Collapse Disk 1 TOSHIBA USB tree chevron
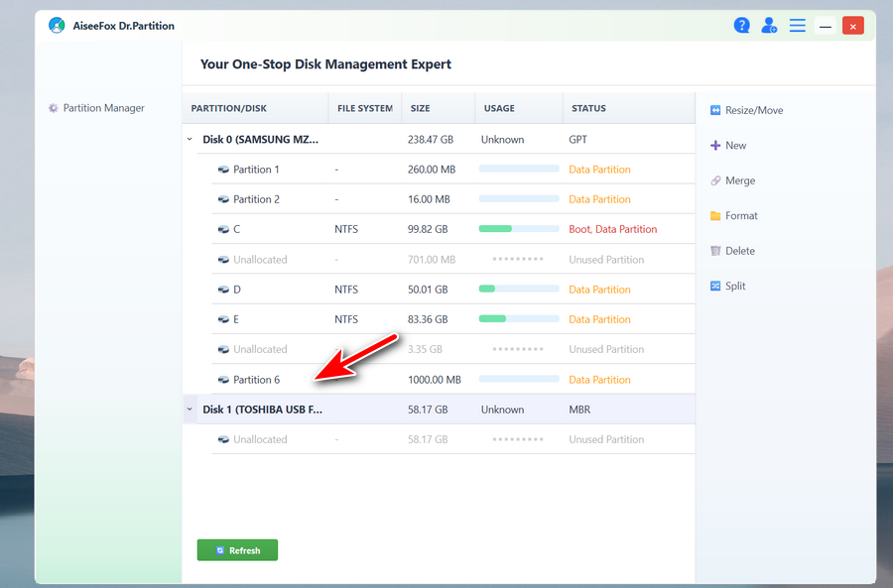The height and width of the screenshot is (588, 893). pyautogui.click(x=190, y=410)
